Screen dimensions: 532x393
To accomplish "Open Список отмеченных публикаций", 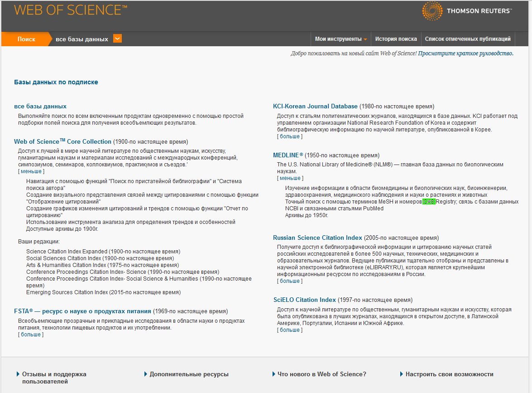I will tap(468, 39).
